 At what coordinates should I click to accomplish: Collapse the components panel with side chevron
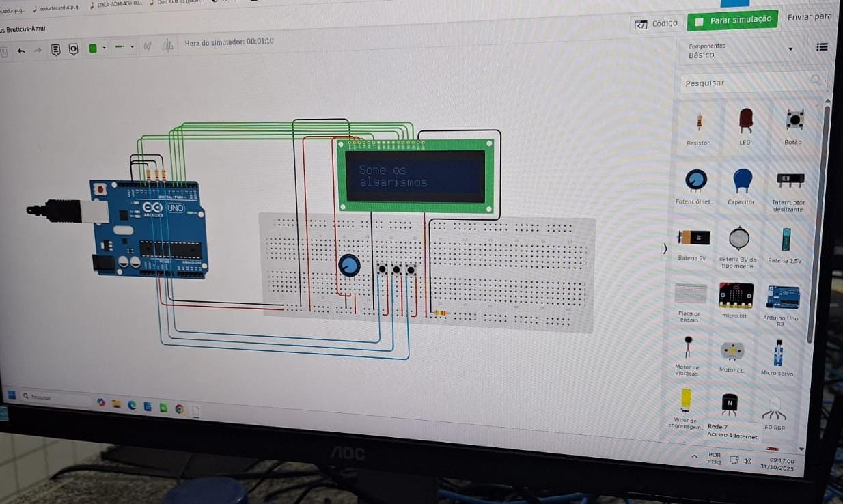coord(665,249)
